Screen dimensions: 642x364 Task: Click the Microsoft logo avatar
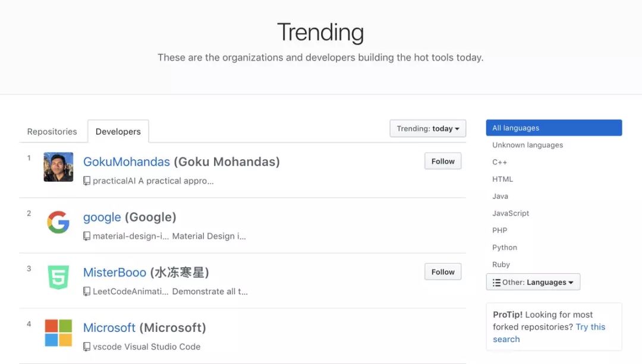[x=58, y=333]
